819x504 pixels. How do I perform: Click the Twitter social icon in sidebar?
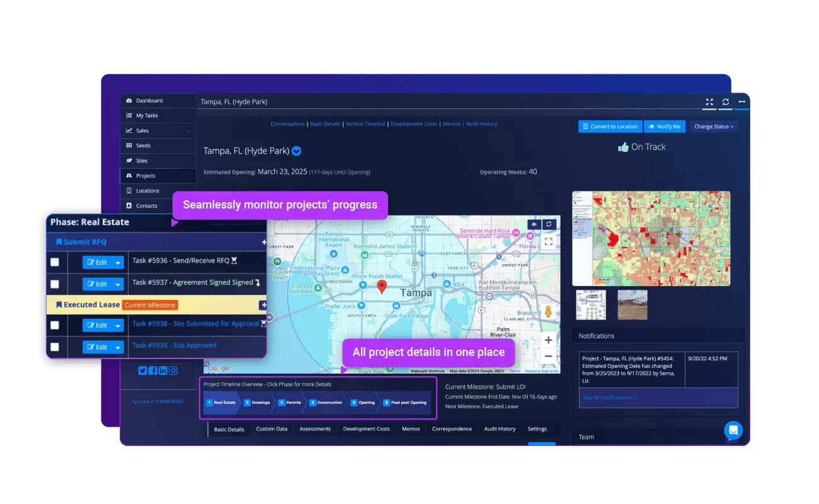pos(142,370)
